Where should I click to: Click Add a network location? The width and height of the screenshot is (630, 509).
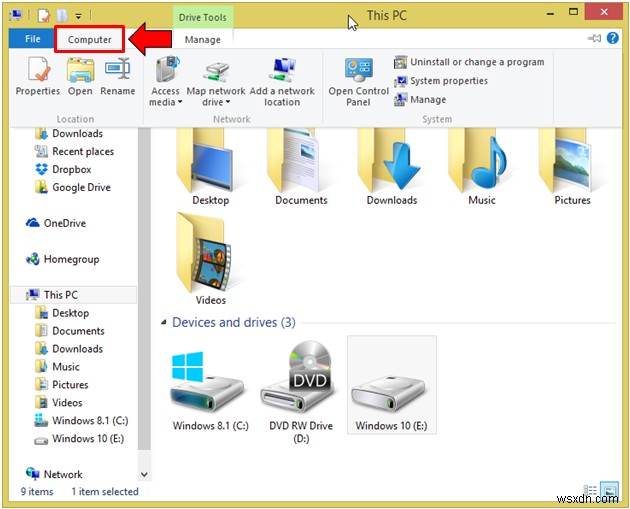point(282,81)
